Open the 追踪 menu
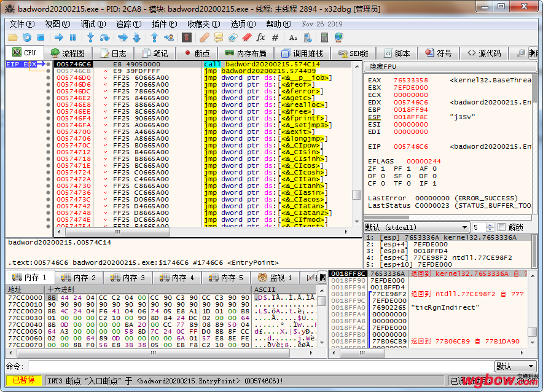 [x=128, y=24]
